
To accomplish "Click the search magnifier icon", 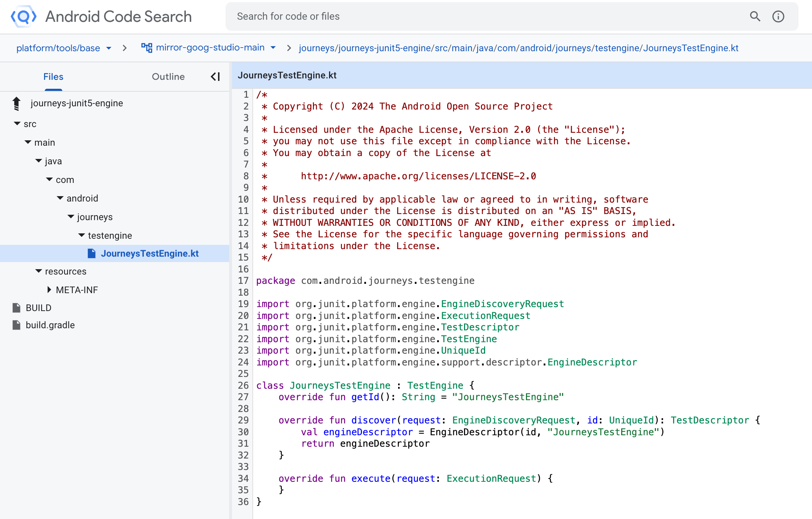I will (x=755, y=16).
